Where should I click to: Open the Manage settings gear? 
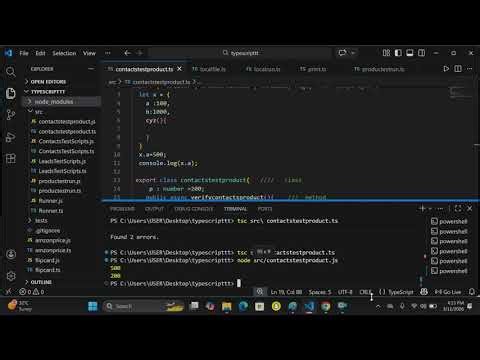11,276
